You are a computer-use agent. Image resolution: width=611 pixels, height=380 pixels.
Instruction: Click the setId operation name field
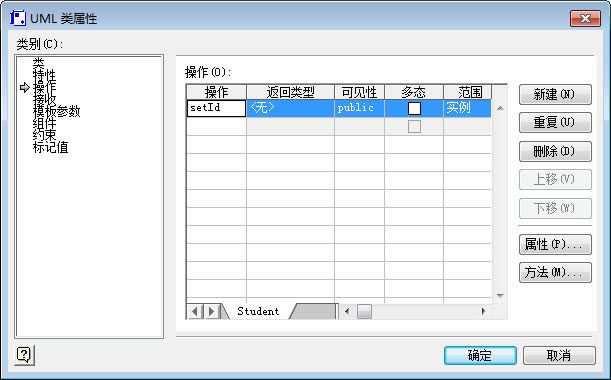217,108
